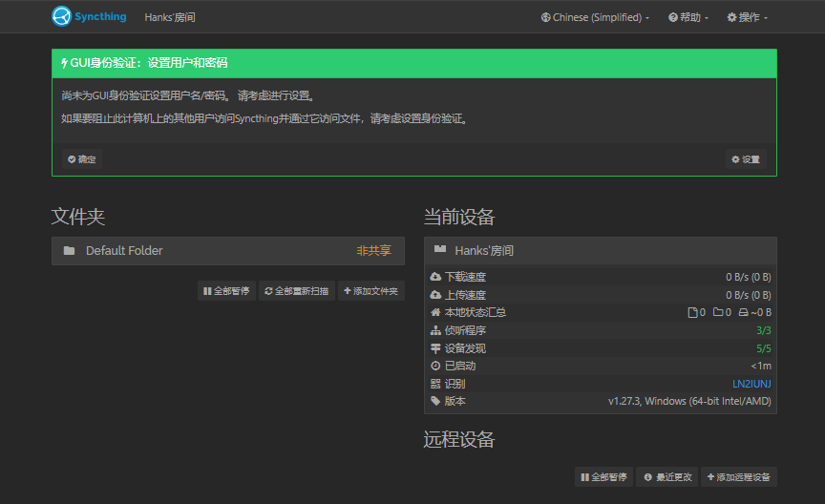825x504 pixels.
Task: Click the folder count icon in 本地状态汇总
Action: tap(718, 312)
